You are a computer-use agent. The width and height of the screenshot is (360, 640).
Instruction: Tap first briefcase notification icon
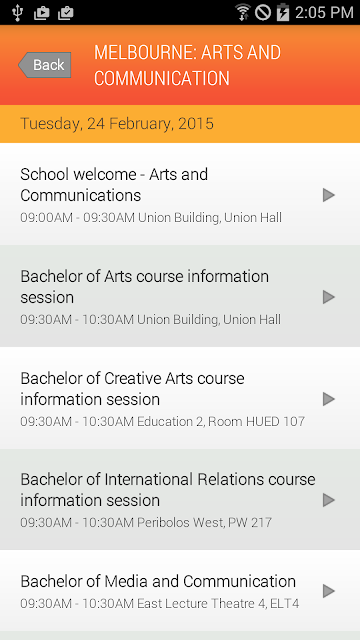pyautogui.click(x=42, y=13)
